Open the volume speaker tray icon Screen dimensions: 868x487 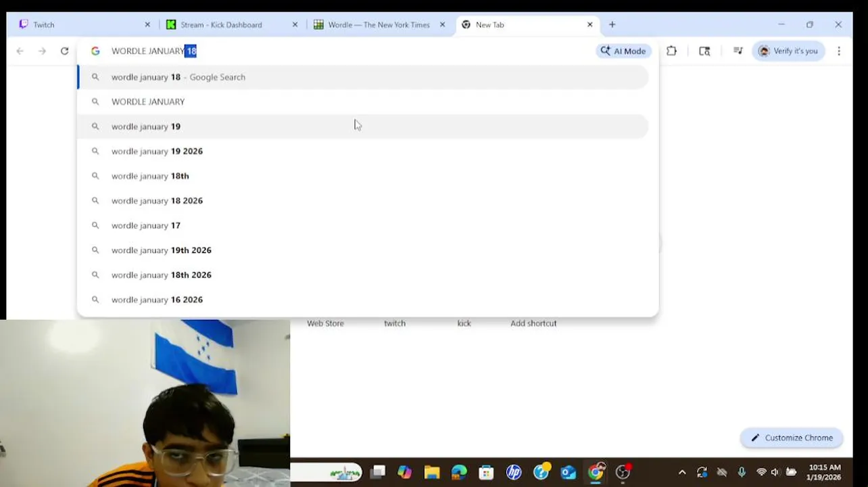click(x=775, y=472)
